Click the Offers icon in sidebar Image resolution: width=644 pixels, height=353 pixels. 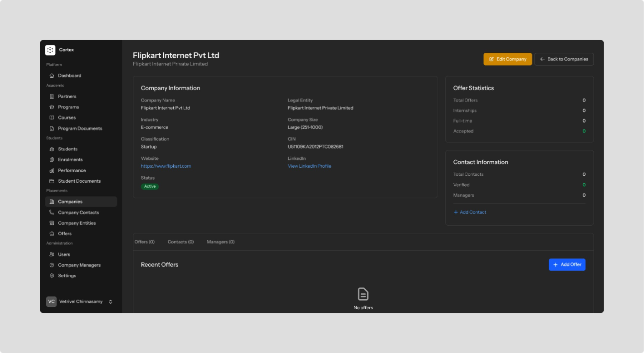pyautogui.click(x=52, y=234)
